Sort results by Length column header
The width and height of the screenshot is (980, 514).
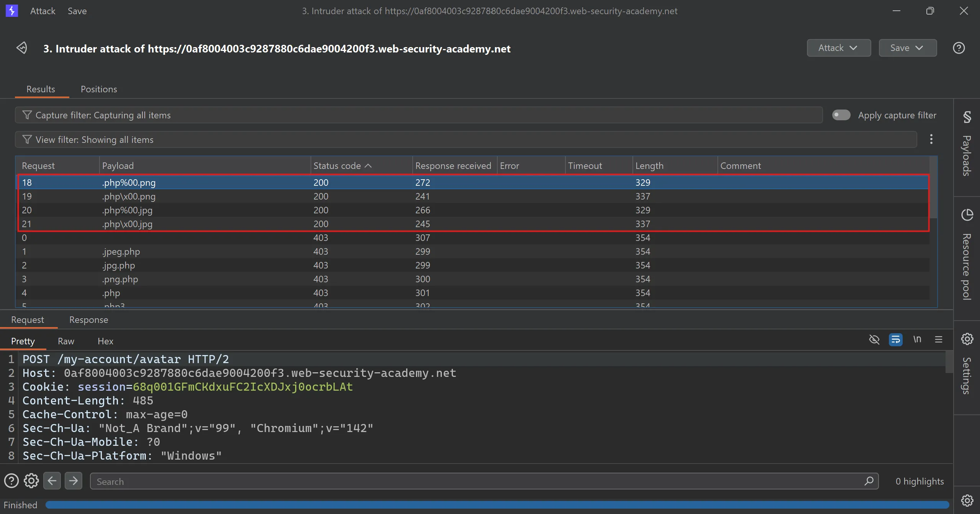point(649,166)
